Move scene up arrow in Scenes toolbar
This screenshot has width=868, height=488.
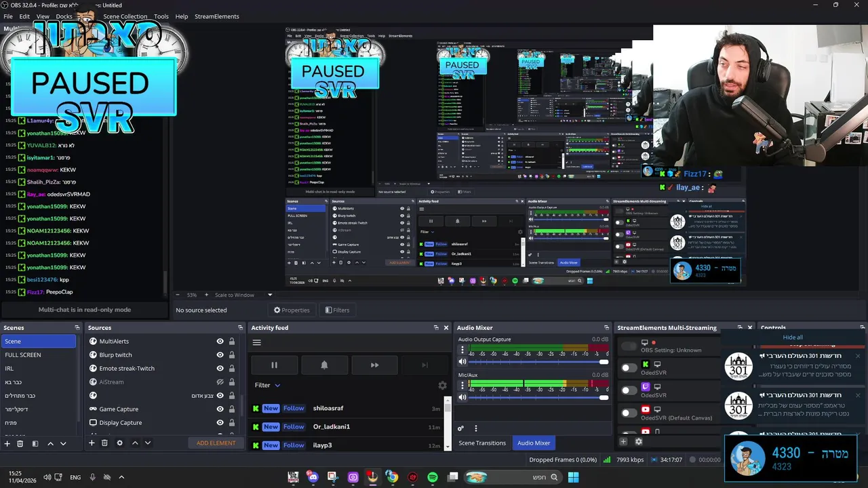coord(50,443)
